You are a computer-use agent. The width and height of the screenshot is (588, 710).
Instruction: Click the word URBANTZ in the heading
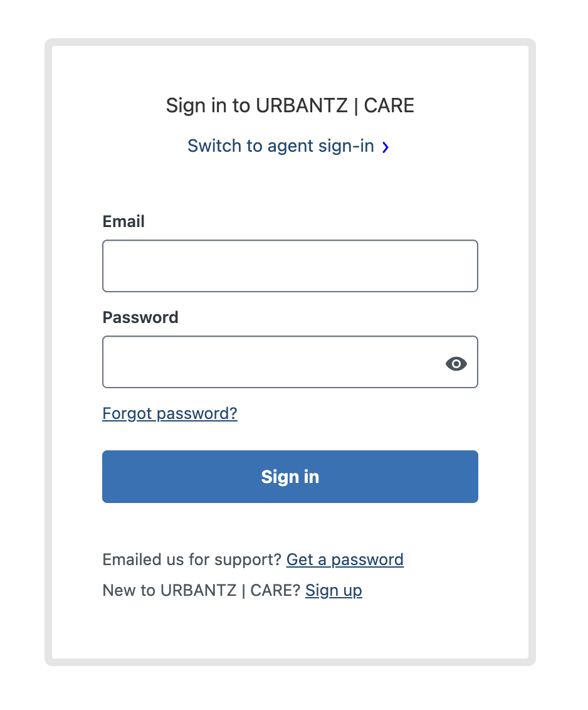(302, 105)
